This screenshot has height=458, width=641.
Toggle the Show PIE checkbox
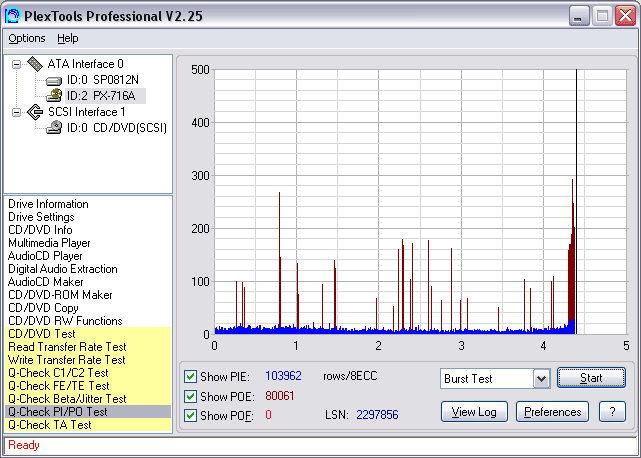[190, 376]
